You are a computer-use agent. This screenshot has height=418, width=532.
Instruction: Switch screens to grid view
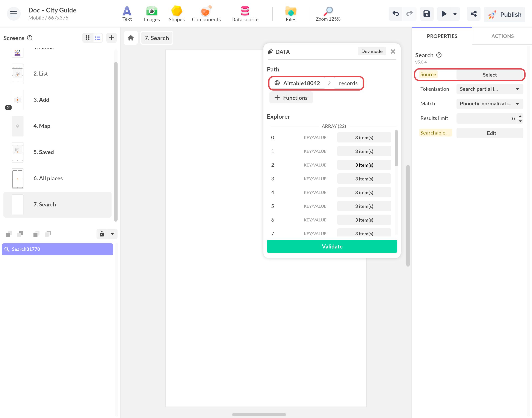point(88,38)
